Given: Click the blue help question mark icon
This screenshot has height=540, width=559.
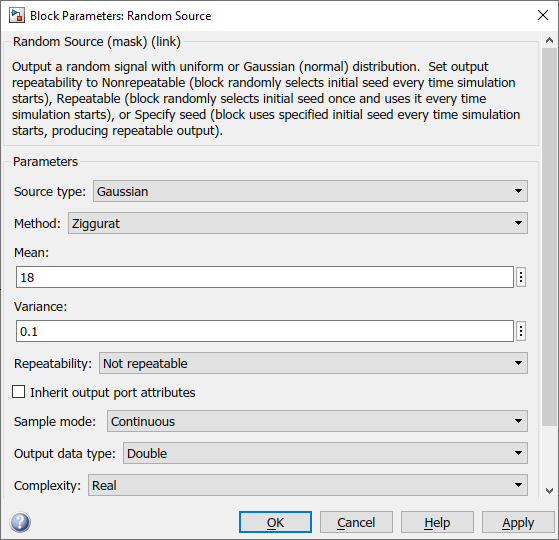Looking at the screenshot, I should coord(20,522).
